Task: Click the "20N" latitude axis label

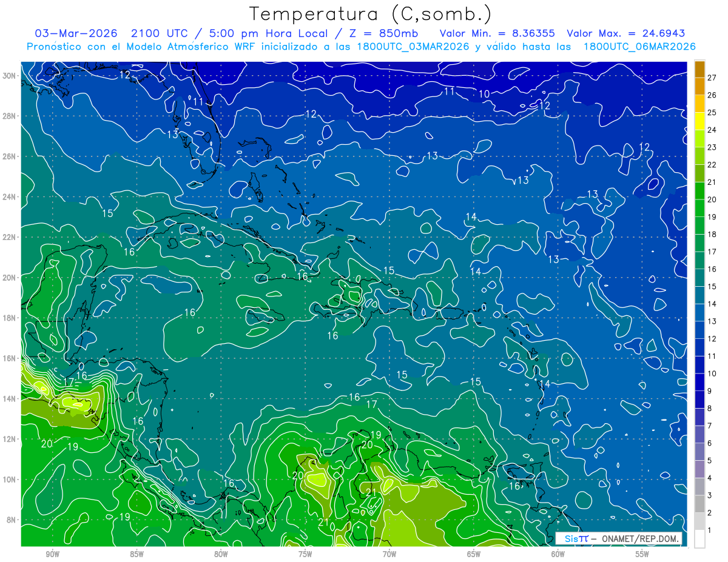Action: [x=10, y=278]
